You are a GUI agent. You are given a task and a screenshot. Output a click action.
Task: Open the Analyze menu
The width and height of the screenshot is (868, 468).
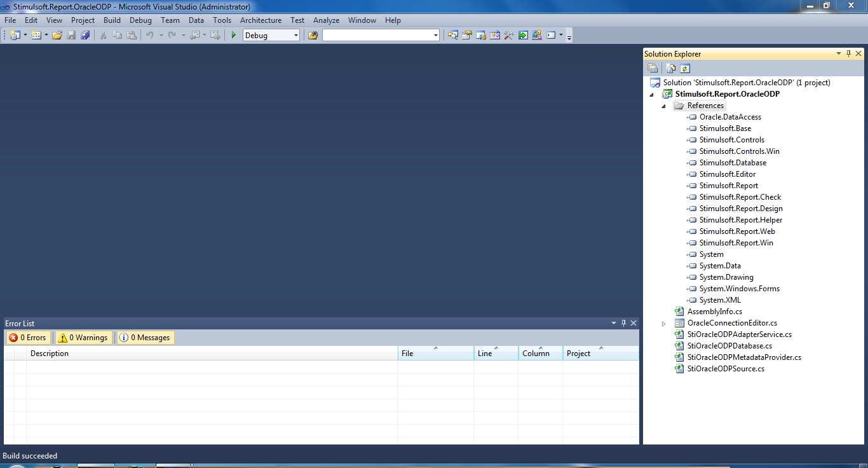[326, 20]
